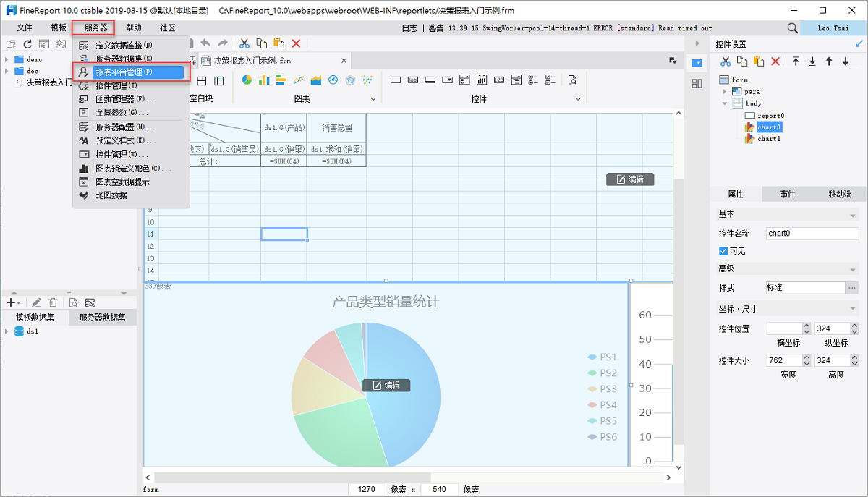Select the column chart icon in toolbar
The image size is (868, 497).
point(264,80)
